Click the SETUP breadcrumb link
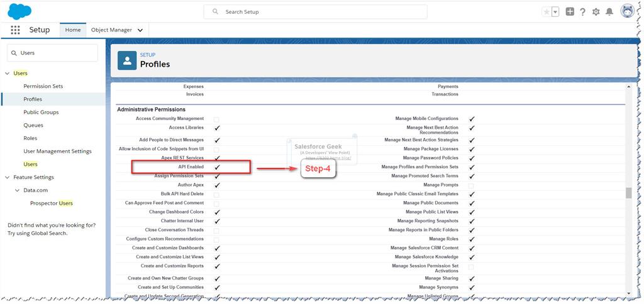The width and height of the screenshot is (644, 304). coord(148,55)
